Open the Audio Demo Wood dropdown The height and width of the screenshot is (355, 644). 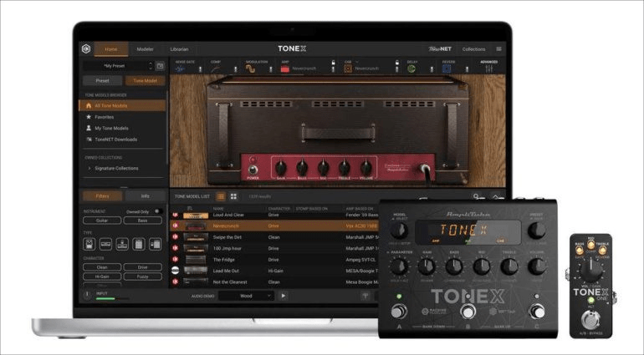pos(246,295)
